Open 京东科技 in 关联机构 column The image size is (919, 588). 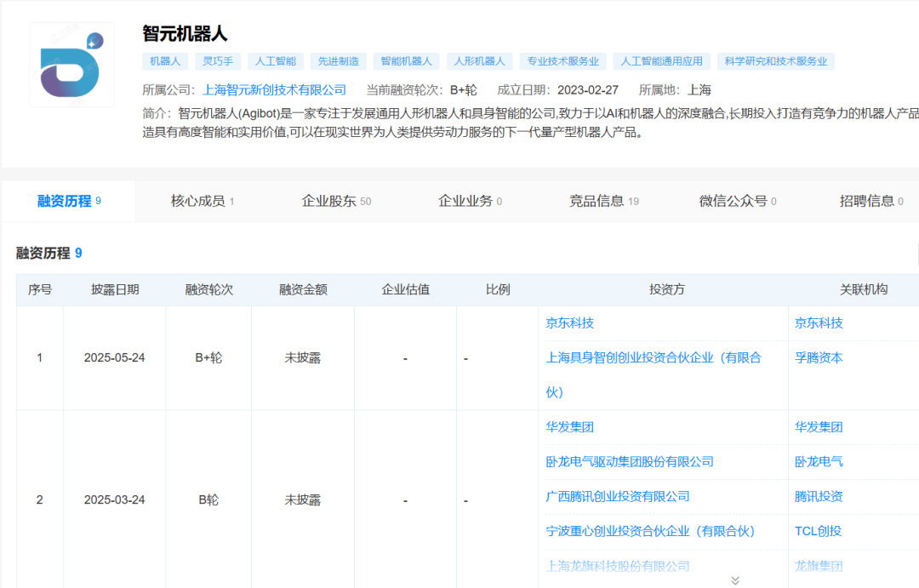pos(819,323)
